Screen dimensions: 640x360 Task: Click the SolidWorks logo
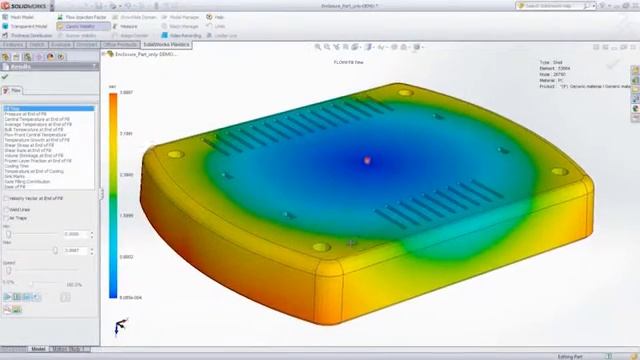[24, 6]
